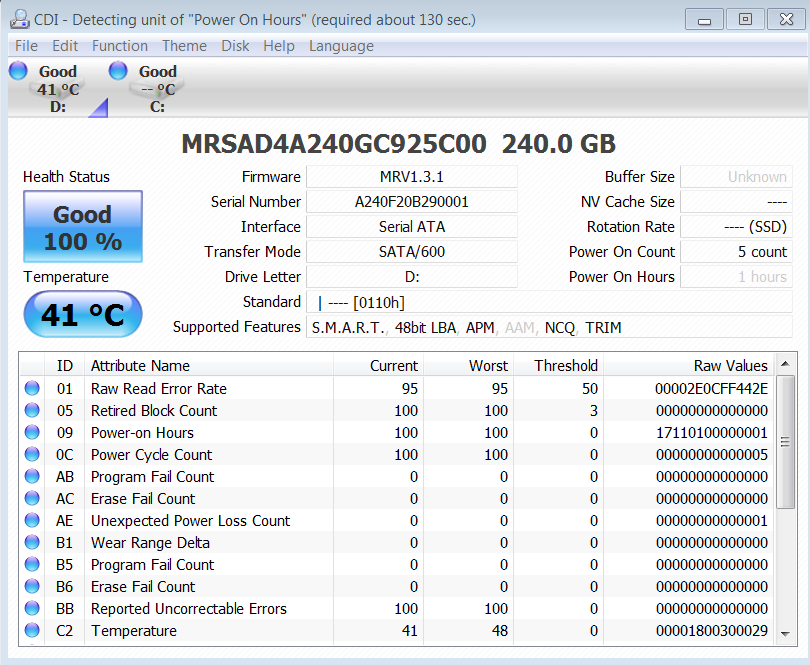
Task: Click status orb for Raw Read Error Rate
Action: (32, 389)
